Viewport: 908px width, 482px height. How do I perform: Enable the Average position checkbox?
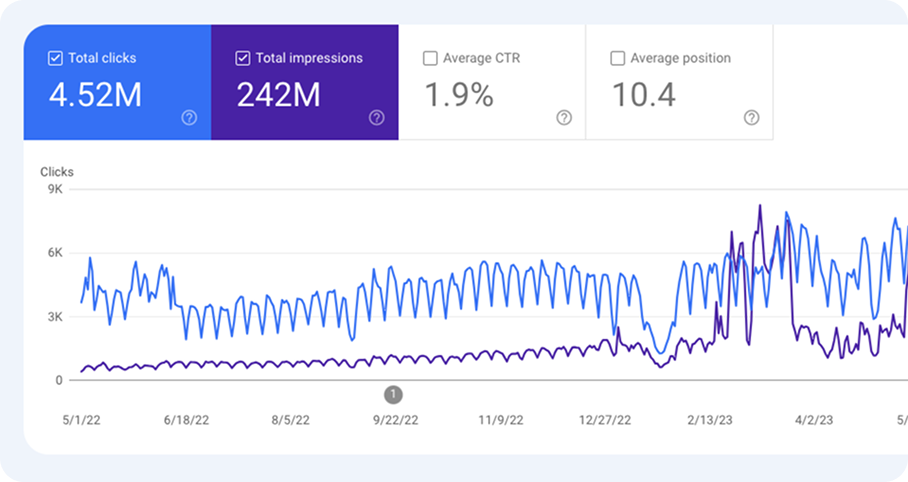(617, 59)
